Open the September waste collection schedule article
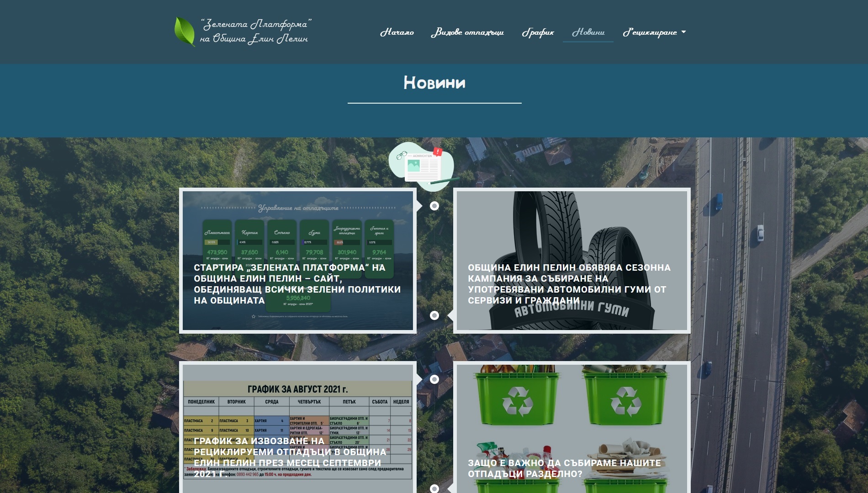868x493 pixels. pos(290,457)
